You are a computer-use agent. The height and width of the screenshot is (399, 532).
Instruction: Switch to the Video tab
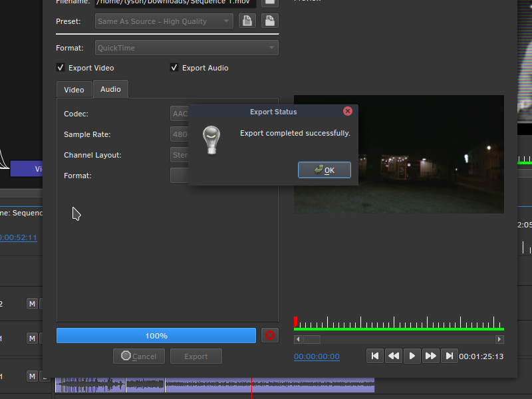(74, 89)
